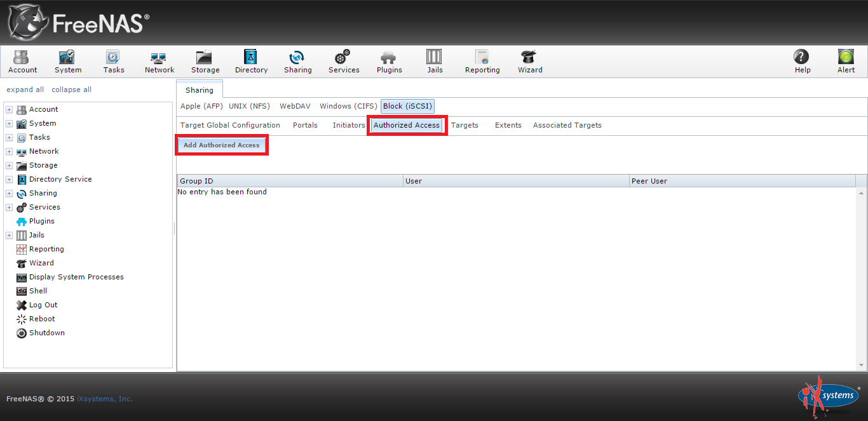The image size is (868, 421).
Task: Expand the System tree node
Action: click(x=10, y=123)
